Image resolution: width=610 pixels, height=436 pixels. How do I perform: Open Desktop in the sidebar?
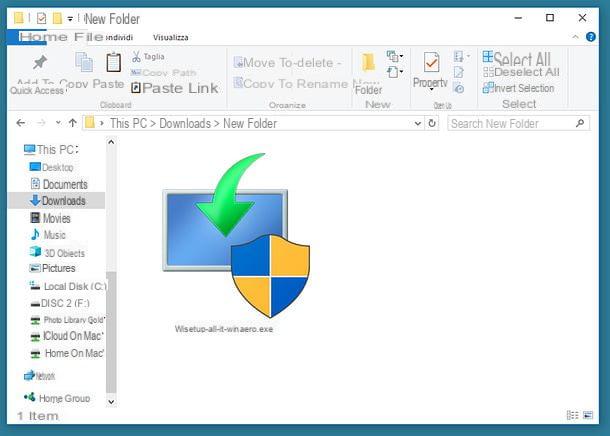[51, 167]
